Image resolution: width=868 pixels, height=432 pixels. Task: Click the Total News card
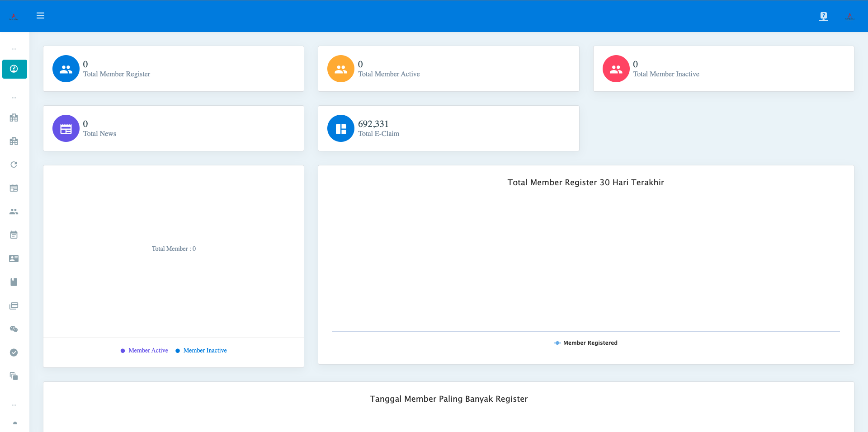click(x=173, y=128)
